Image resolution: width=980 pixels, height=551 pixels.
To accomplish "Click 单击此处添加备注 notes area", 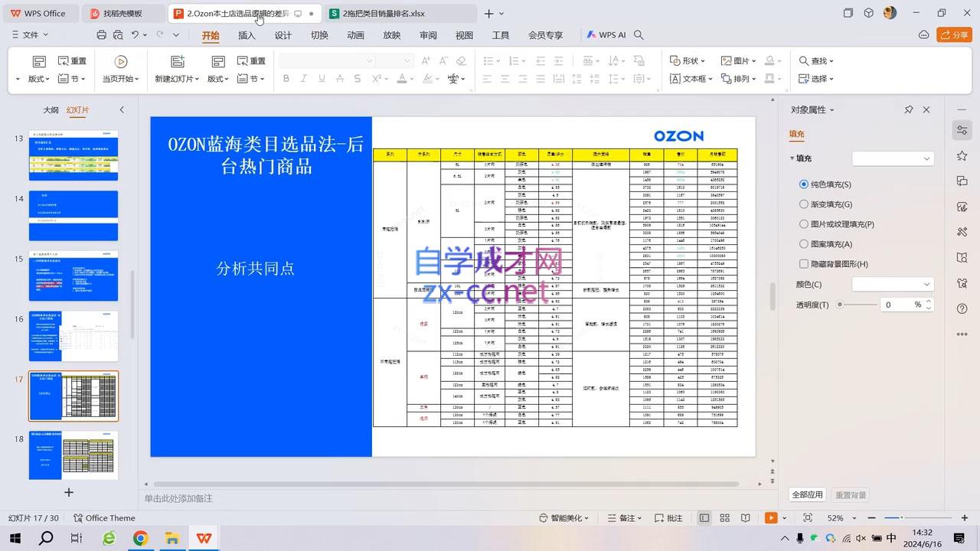I will point(178,498).
